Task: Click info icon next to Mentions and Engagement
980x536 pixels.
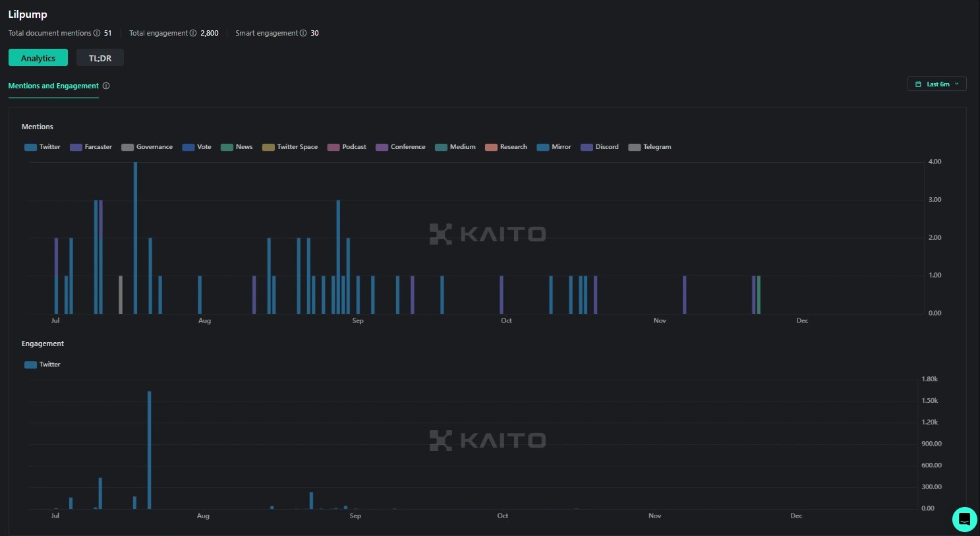Action: pos(106,86)
